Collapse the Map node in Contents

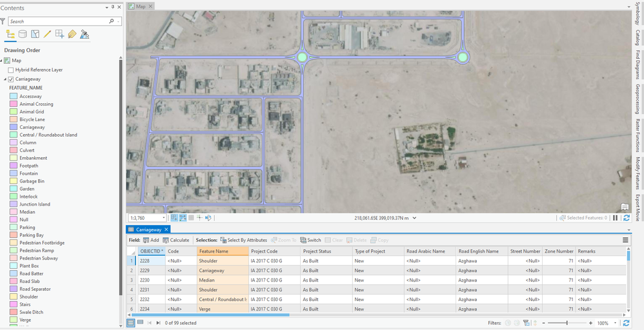tap(2, 61)
